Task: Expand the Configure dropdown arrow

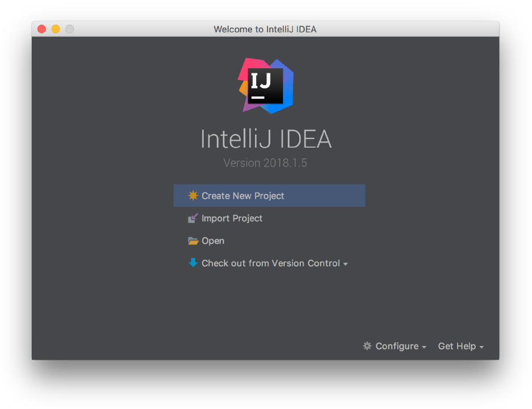Action: pos(424,347)
